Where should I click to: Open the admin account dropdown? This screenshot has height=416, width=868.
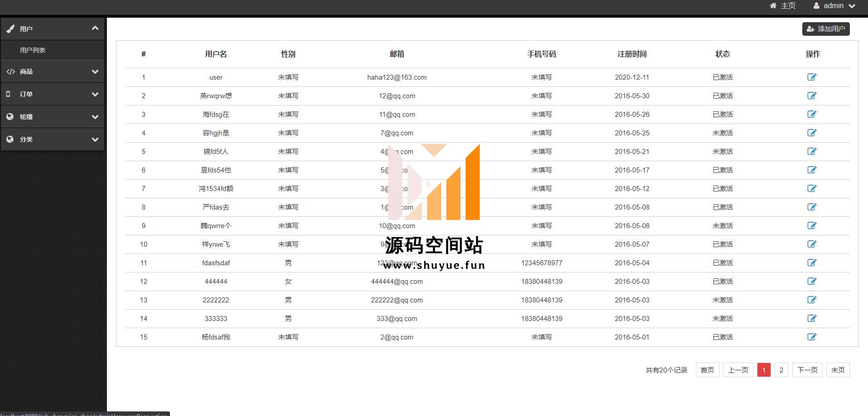[x=834, y=6]
